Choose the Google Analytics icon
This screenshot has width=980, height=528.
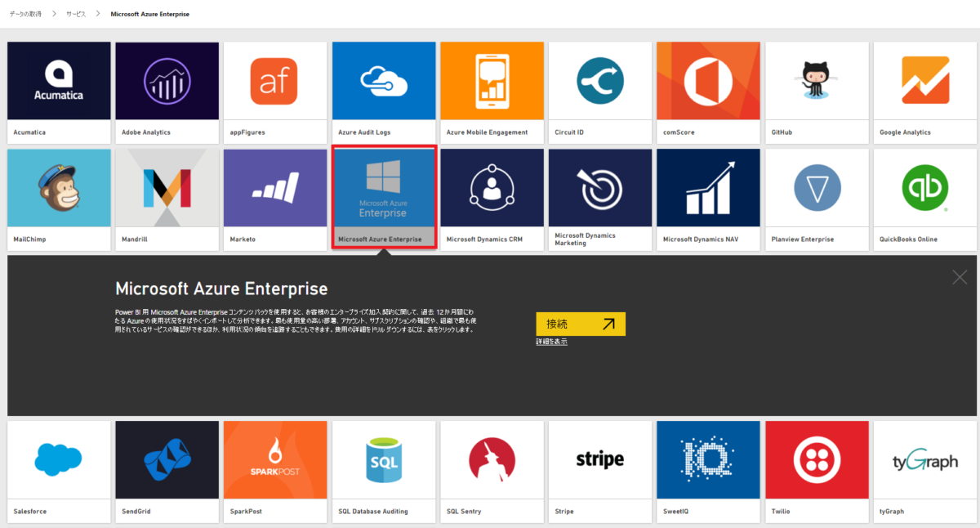tap(924, 81)
